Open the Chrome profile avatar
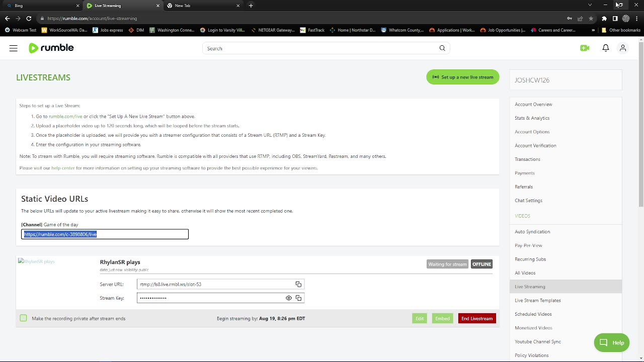644x362 pixels. (x=626, y=19)
